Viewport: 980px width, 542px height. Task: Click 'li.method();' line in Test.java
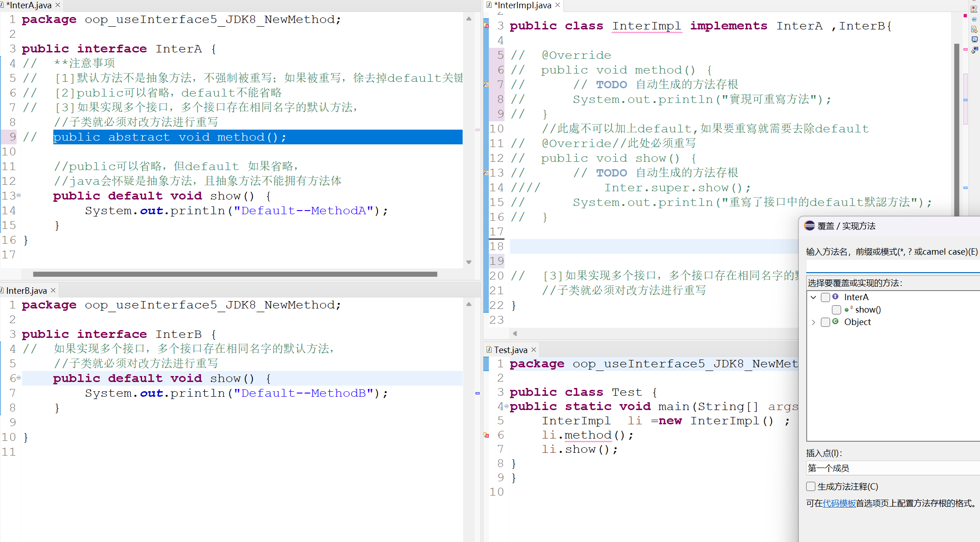click(587, 435)
